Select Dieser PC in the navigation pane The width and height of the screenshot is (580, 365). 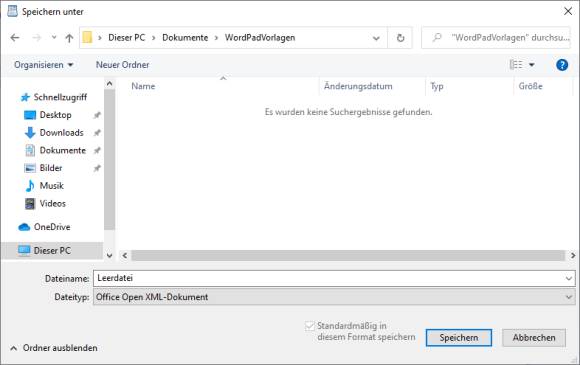tap(52, 250)
